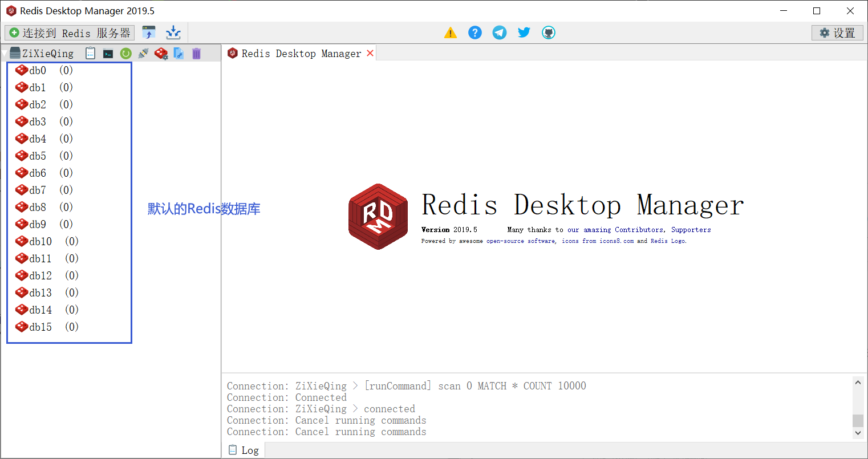Select database db10 in the tree
Screen dimensions: 868x459
47,242
